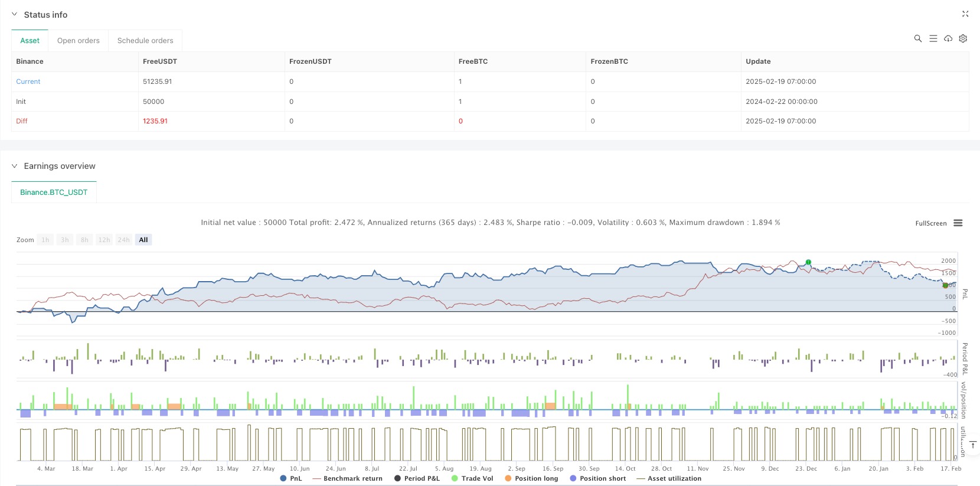
Task: Click the search icon in Status info
Action: [x=917, y=38]
